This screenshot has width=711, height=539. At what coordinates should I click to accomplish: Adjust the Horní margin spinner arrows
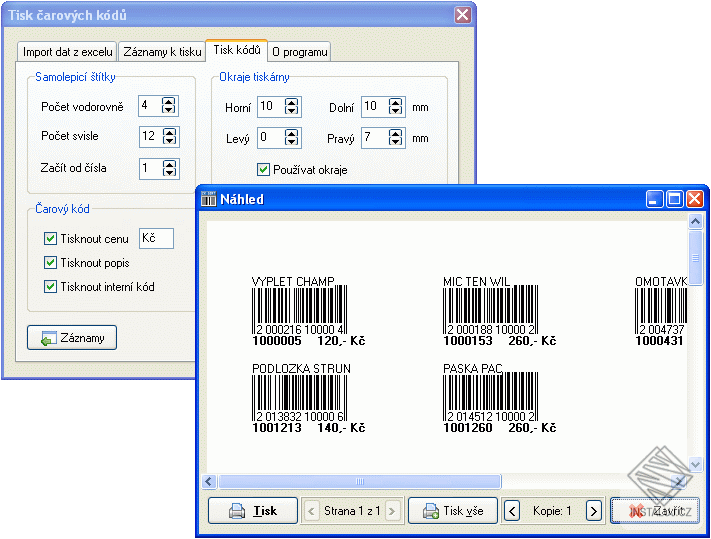pos(291,107)
